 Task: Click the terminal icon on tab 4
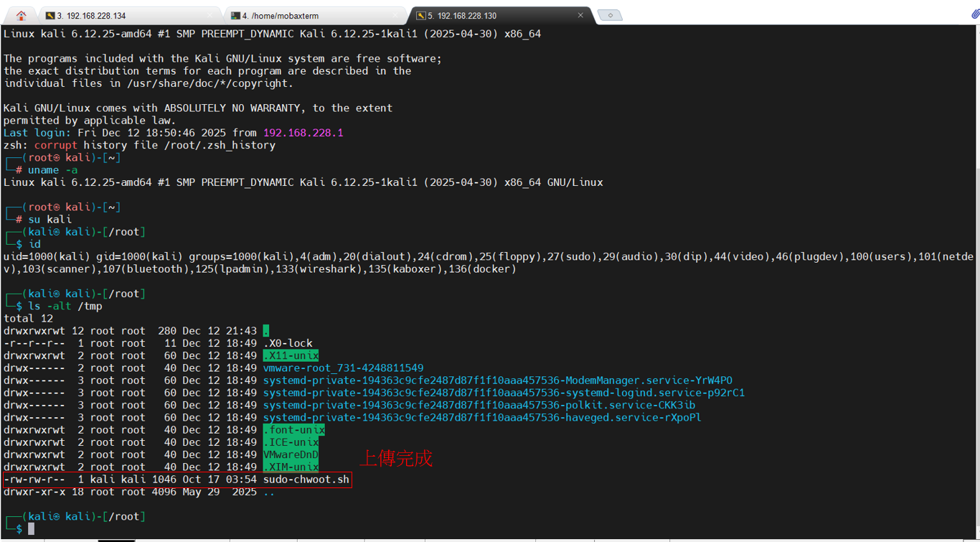(x=235, y=15)
